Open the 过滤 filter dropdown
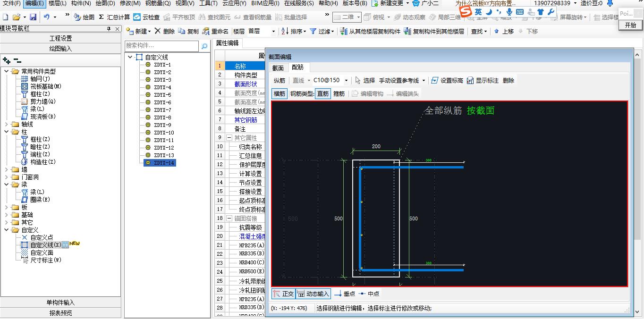 coord(333,31)
